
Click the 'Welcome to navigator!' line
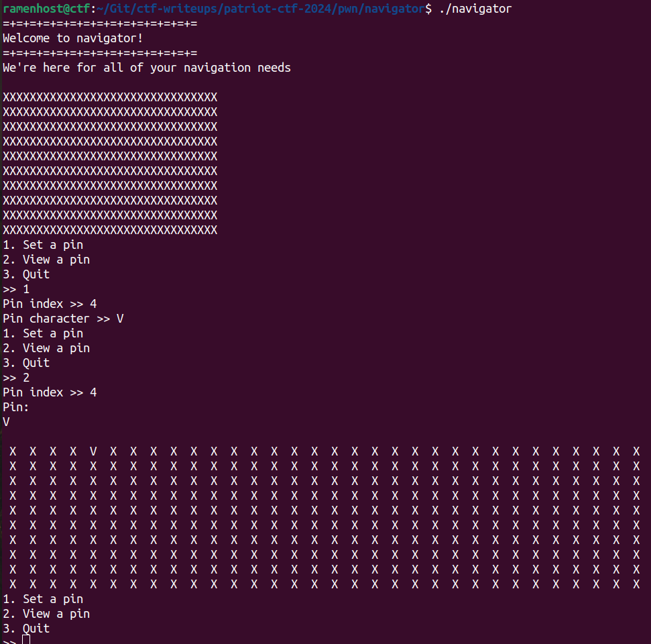pos(73,38)
